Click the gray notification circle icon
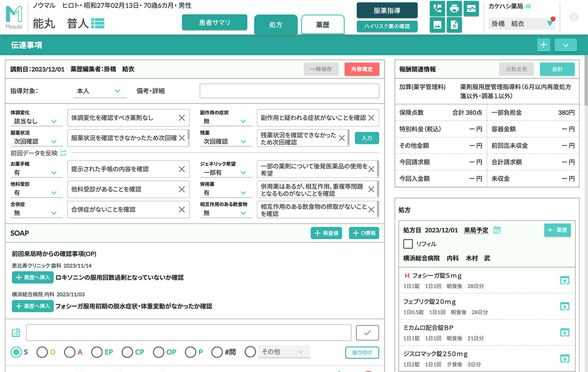Screen dimensions: 588x372 coord(574,17)
